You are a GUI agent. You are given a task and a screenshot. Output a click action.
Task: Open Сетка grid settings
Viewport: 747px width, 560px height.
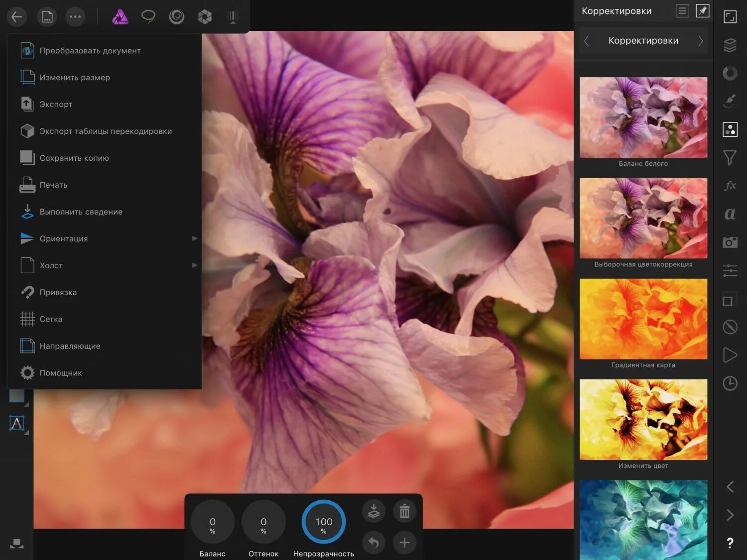[x=105, y=319]
